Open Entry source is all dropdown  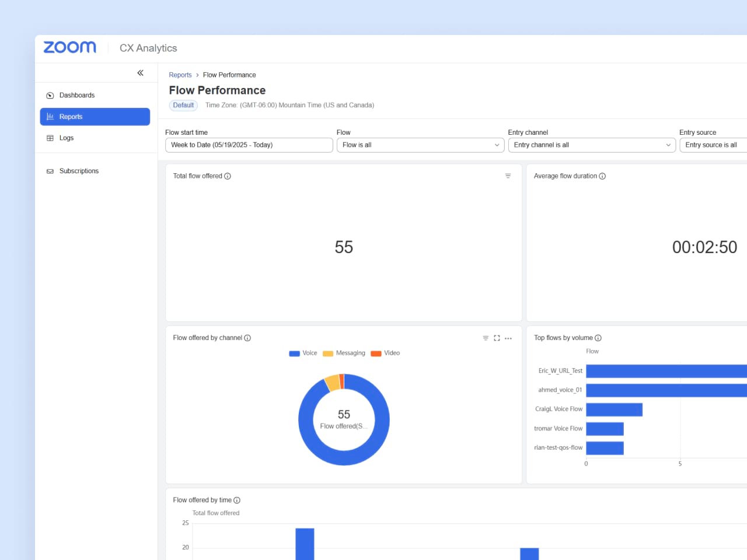click(x=713, y=145)
